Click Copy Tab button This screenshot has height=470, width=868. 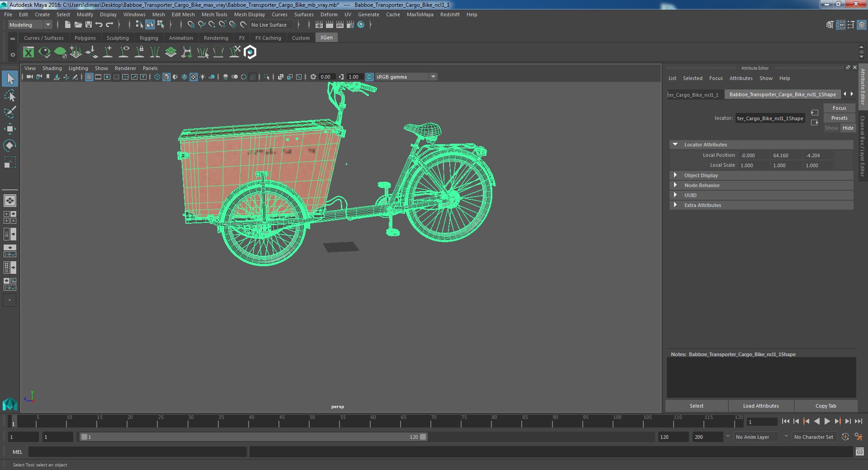point(826,406)
